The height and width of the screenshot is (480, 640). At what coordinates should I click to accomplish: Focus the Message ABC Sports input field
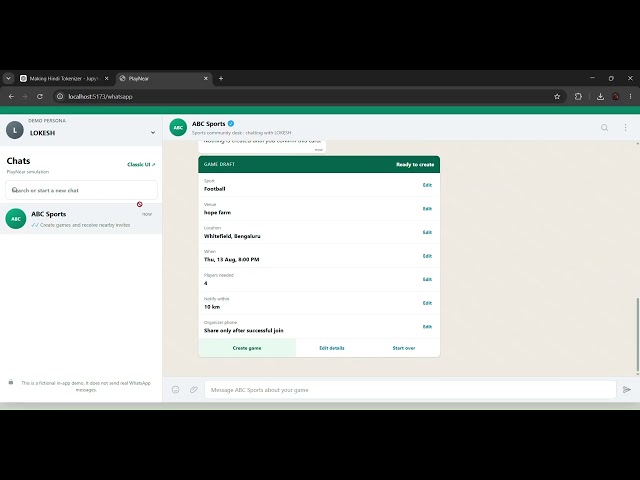tap(410, 390)
